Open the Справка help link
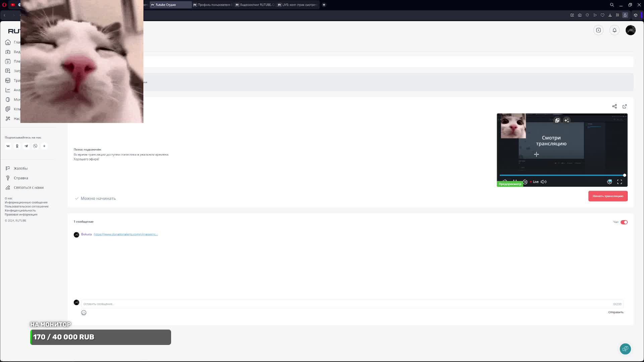This screenshot has width=644, height=362. 21,178
